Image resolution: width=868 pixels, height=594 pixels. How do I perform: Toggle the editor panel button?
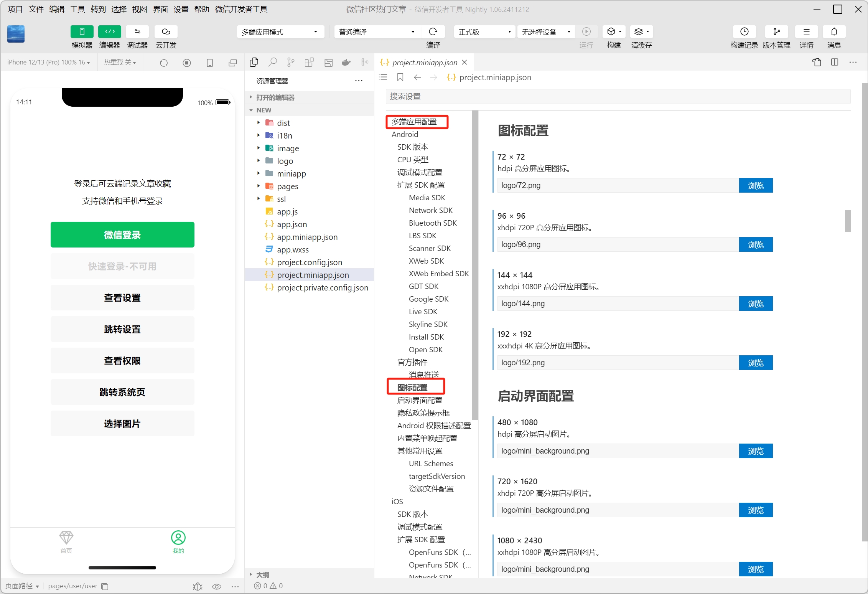[109, 32]
